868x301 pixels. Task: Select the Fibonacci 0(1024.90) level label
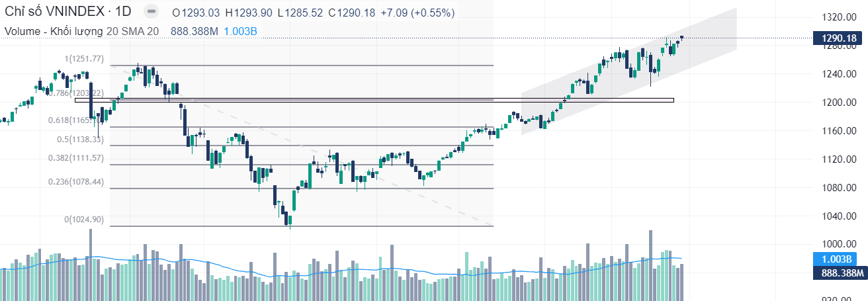pos(83,219)
